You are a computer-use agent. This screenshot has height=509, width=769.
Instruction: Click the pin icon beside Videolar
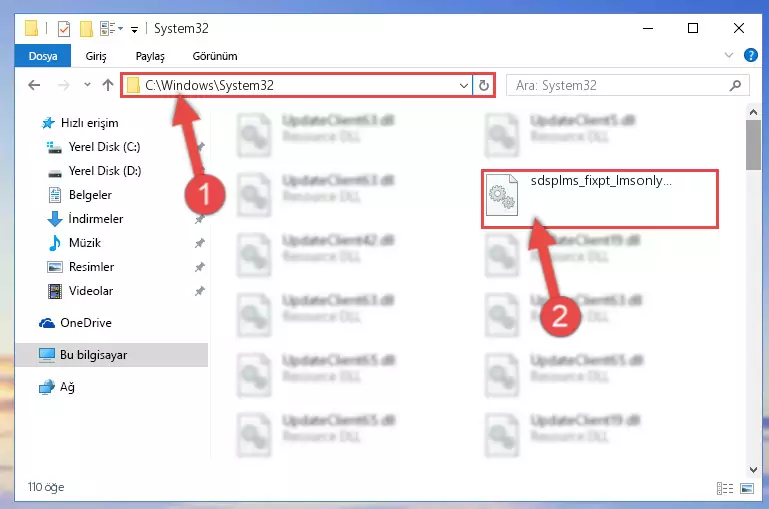[200, 291]
